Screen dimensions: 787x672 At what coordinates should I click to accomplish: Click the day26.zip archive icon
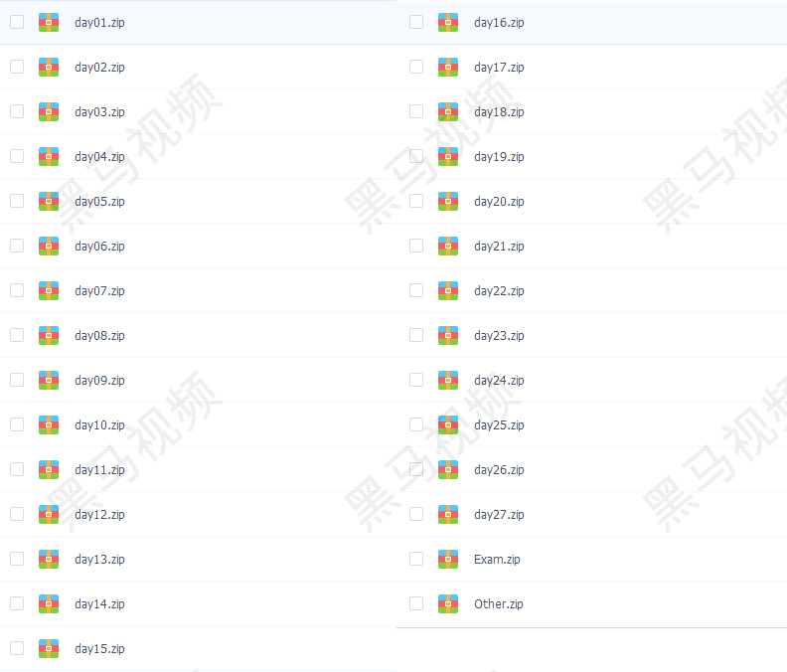(x=448, y=469)
